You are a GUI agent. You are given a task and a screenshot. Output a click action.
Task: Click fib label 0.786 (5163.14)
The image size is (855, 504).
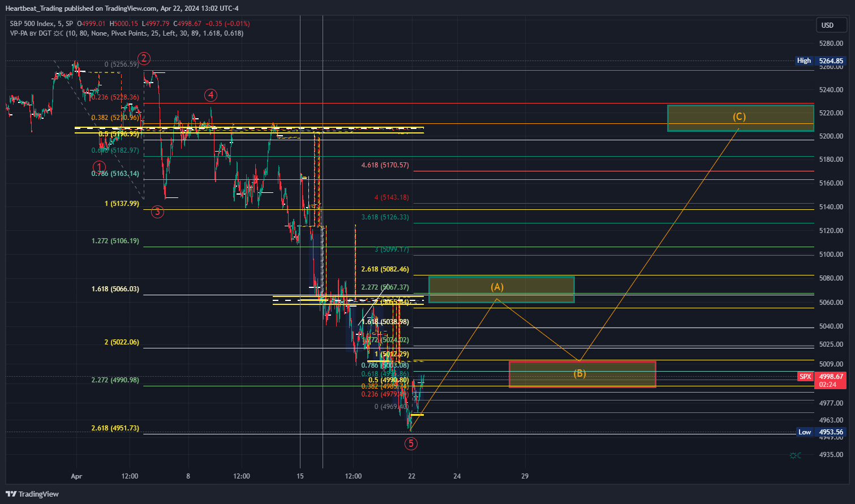click(115, 174)
